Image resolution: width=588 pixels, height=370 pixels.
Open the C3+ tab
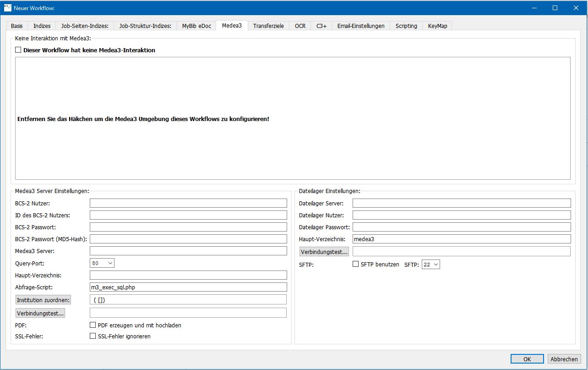[x=321, y=26]
